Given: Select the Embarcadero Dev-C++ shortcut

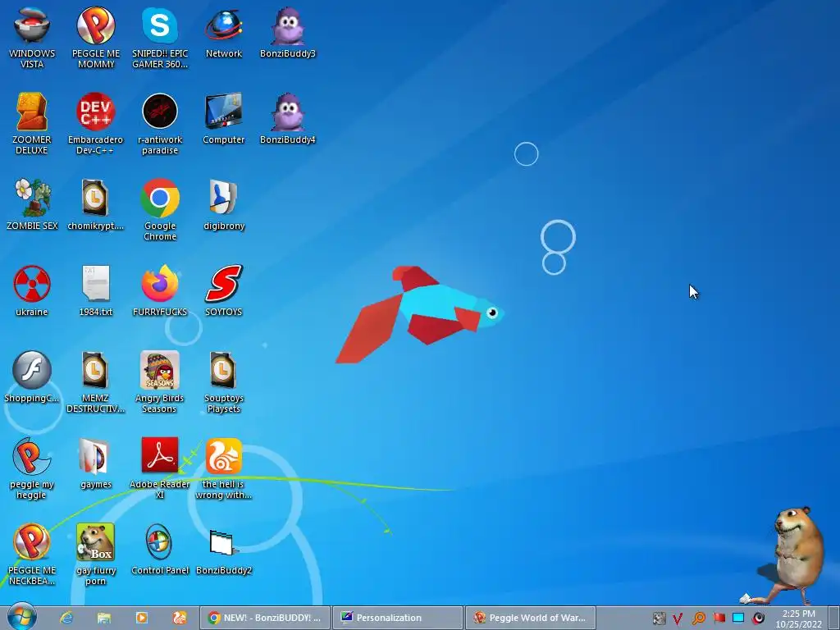Looking at the screenshot, I should (96, 123).
